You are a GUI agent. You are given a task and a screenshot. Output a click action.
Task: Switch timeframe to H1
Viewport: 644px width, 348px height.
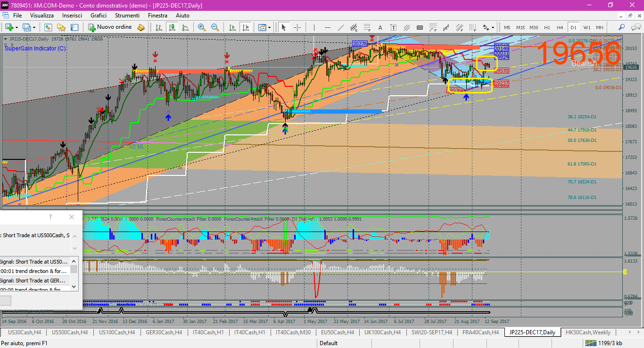coord(547,27)
